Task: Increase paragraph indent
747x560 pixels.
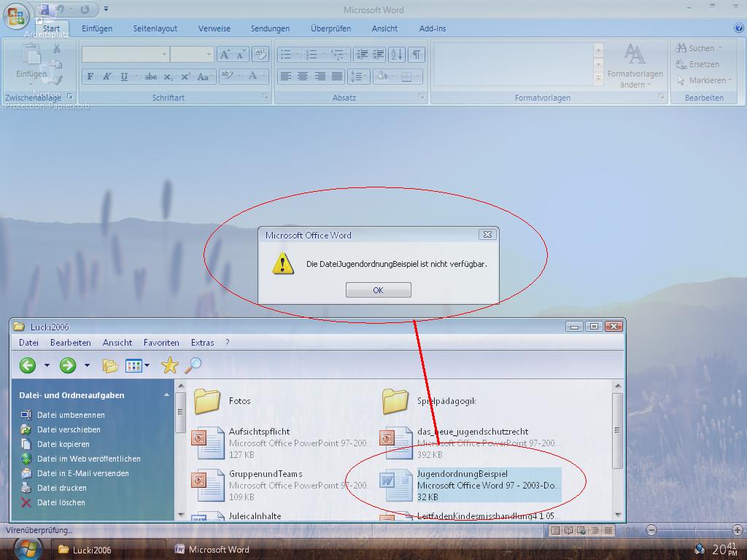Action: [379, 55]
